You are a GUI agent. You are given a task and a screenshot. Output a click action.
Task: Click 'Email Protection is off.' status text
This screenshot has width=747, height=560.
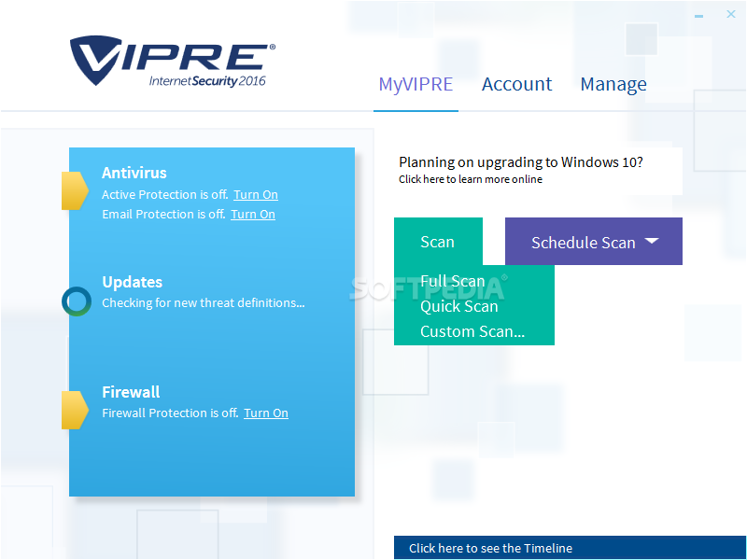click(163, 215)
